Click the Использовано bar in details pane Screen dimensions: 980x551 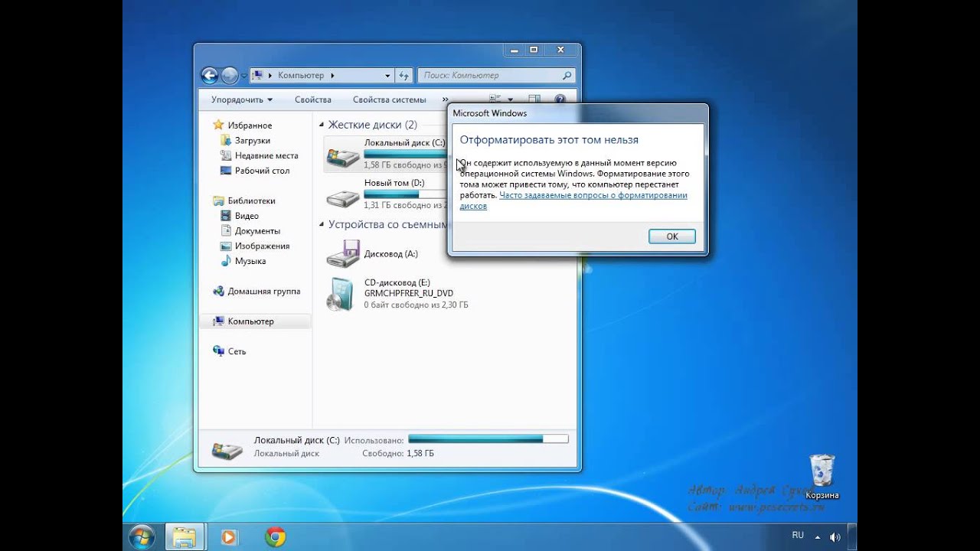(488, 439)
